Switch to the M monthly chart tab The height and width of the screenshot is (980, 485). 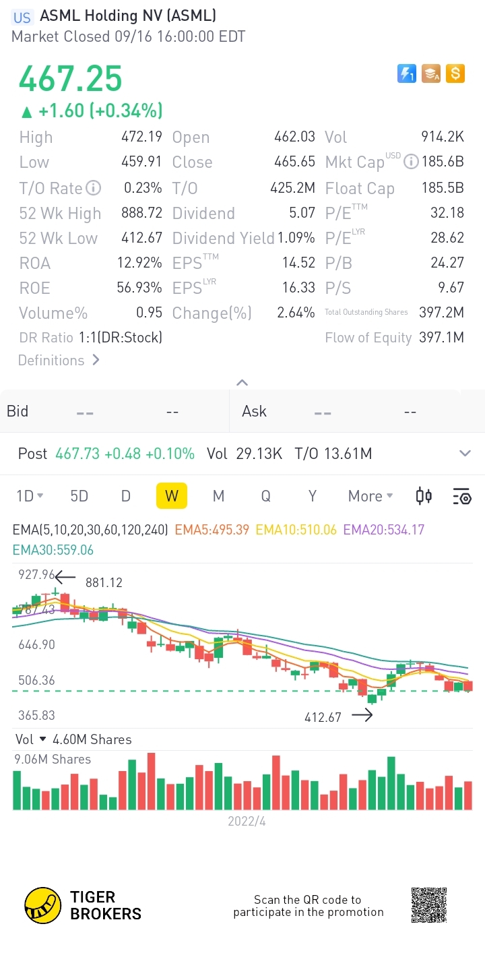218,496
